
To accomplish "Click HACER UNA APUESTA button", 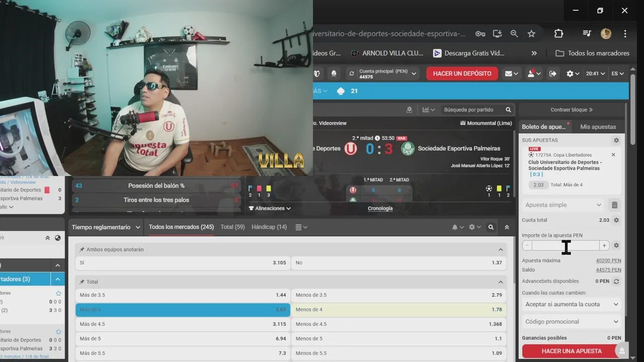I will click(572, 351).
